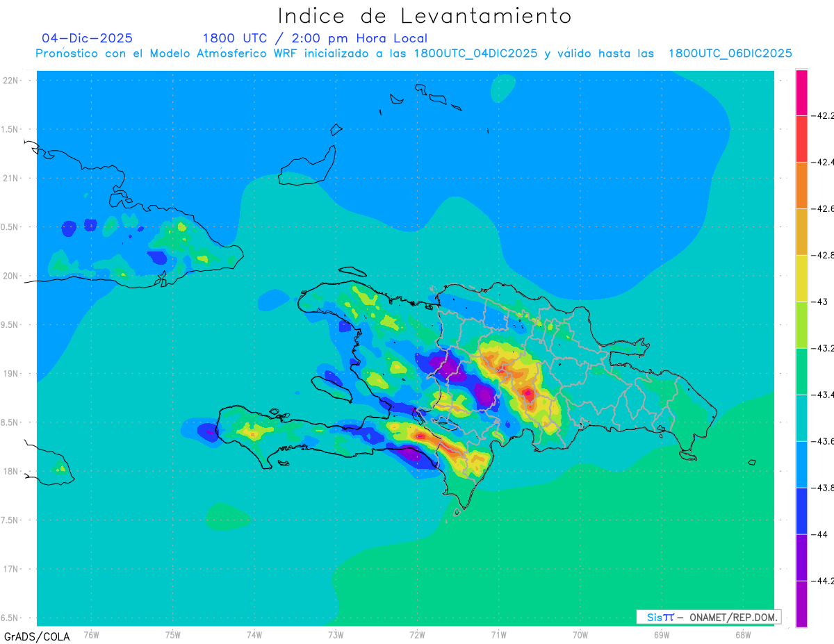Click the 'Indice de Levantamiento' map title

pos(425,15)
